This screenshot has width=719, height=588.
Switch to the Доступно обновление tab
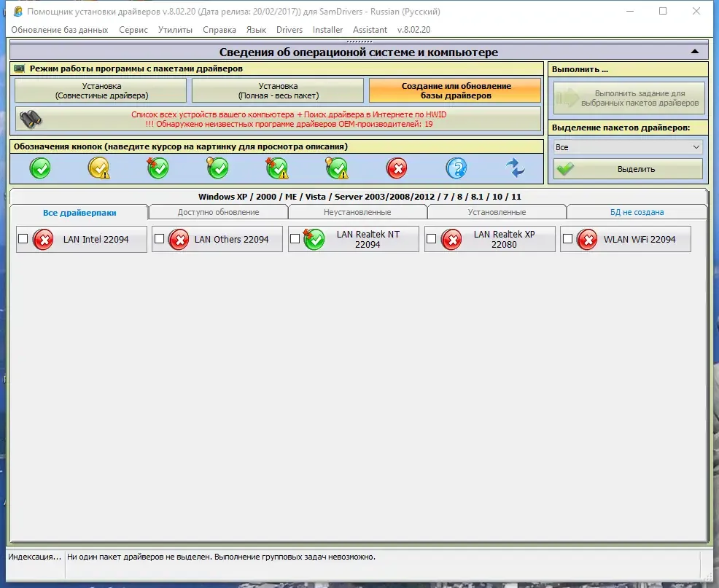(x=218, y=212)
